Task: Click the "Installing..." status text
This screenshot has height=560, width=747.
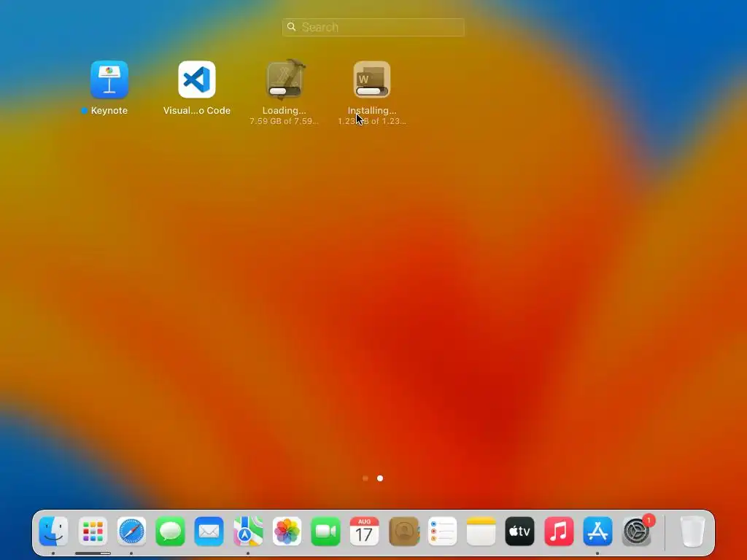Action: (x=372, y=111)
